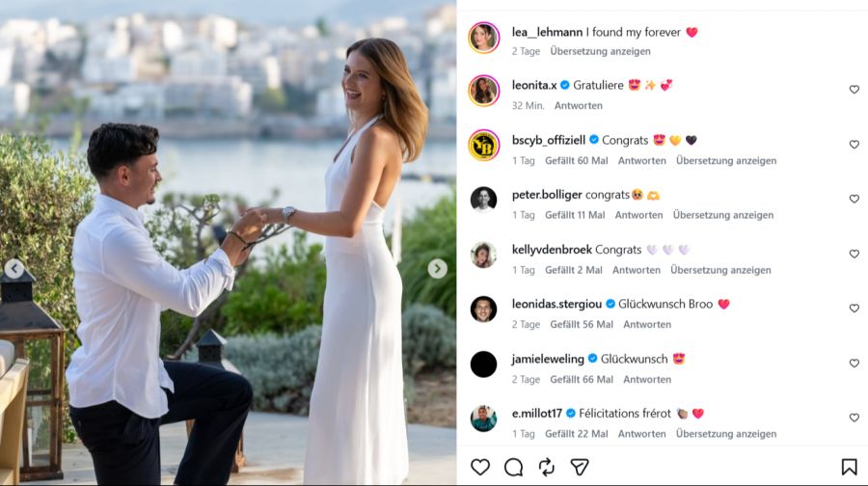Reply to leonidas.stergiou's comment
868x486 pixels.
click(x=647, y=324)
